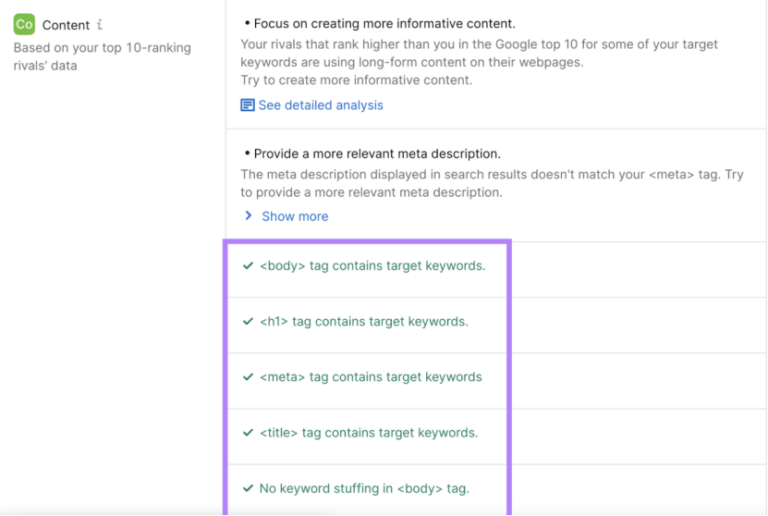The width and height of the screenshot is (768, 516).
Task: Select the meta tag contains target keywords row
Action: pos(370,377)
